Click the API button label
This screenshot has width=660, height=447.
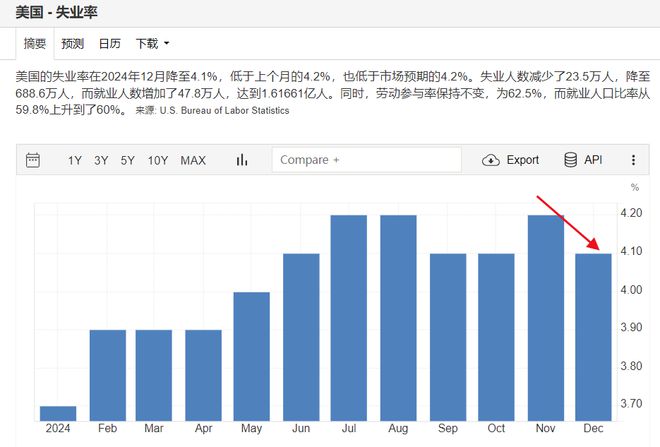point(593,160)
